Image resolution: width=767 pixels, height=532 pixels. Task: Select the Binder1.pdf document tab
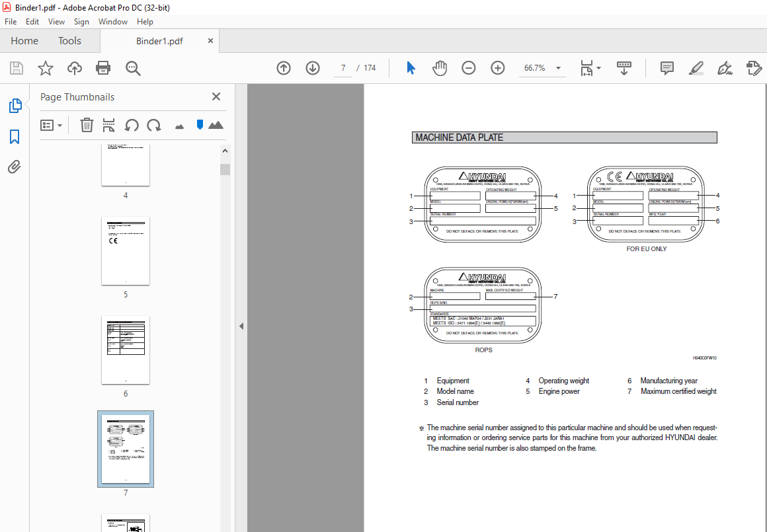click(159, 41)
